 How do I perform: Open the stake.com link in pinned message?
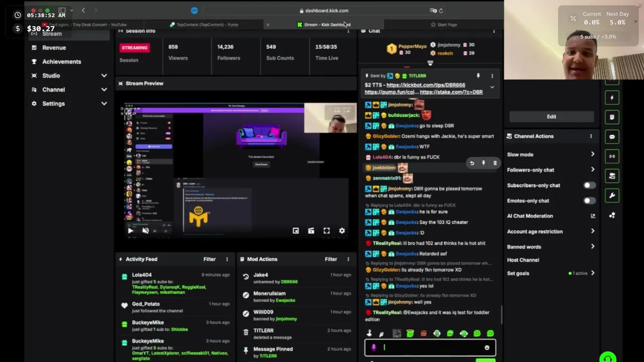[x=451, y=92]
